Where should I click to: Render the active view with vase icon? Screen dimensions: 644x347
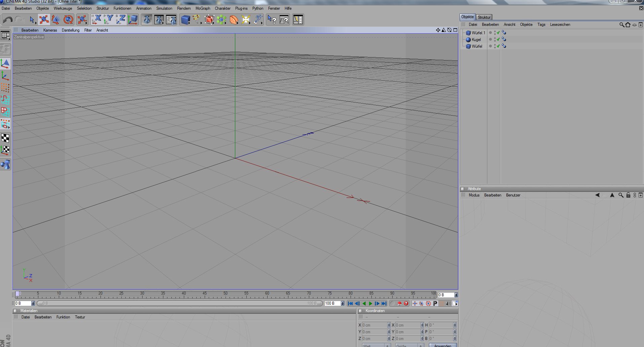click(x=147, y=20)
